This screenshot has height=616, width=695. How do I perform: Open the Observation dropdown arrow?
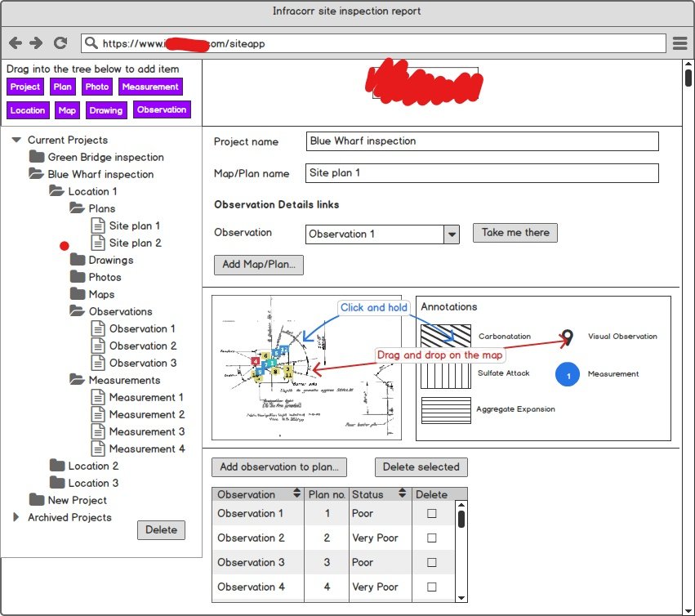coord(452,234)
